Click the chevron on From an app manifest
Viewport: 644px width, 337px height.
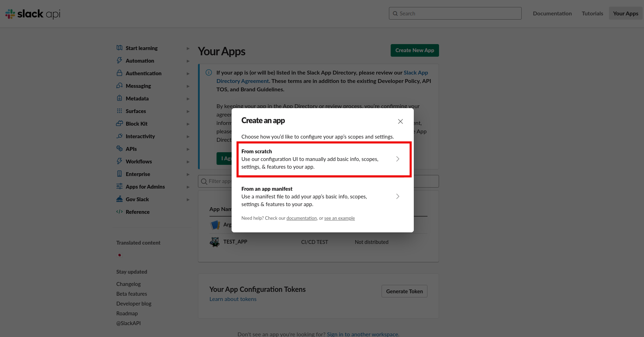[x=398, y=196]
